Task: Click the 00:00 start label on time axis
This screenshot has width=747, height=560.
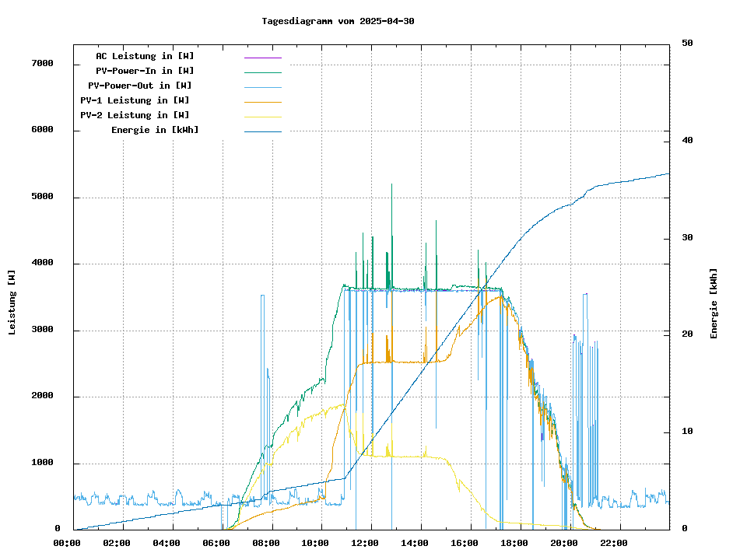Action: tap(67, 543)
